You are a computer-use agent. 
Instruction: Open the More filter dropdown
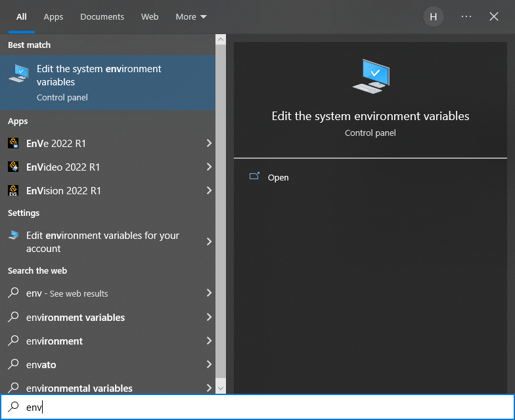point(190,17)
